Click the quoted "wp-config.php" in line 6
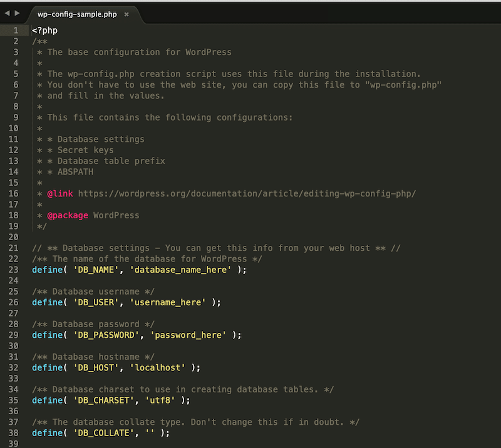This screenshot has width=501, height=448. click(x=403, y=85)
